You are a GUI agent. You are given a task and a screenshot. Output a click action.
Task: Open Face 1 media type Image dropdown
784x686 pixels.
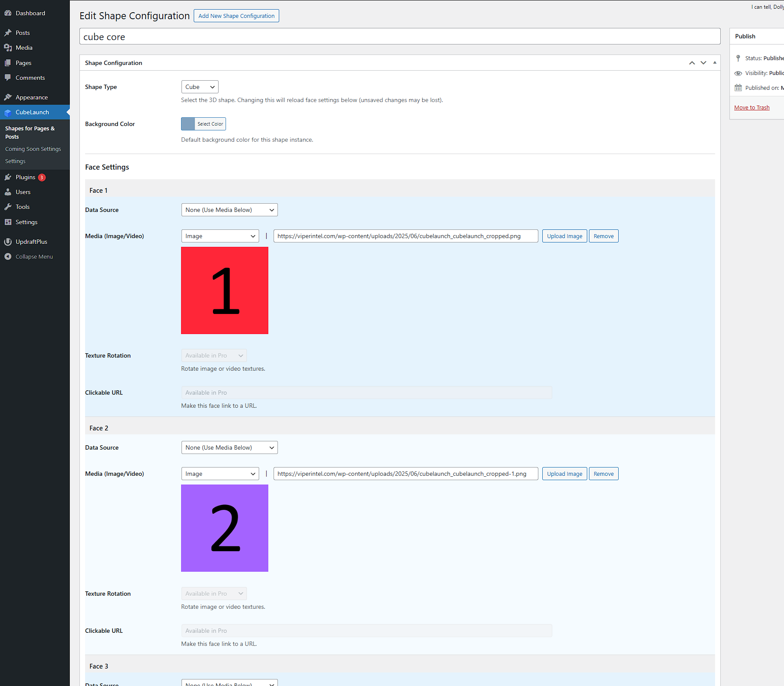220,236
